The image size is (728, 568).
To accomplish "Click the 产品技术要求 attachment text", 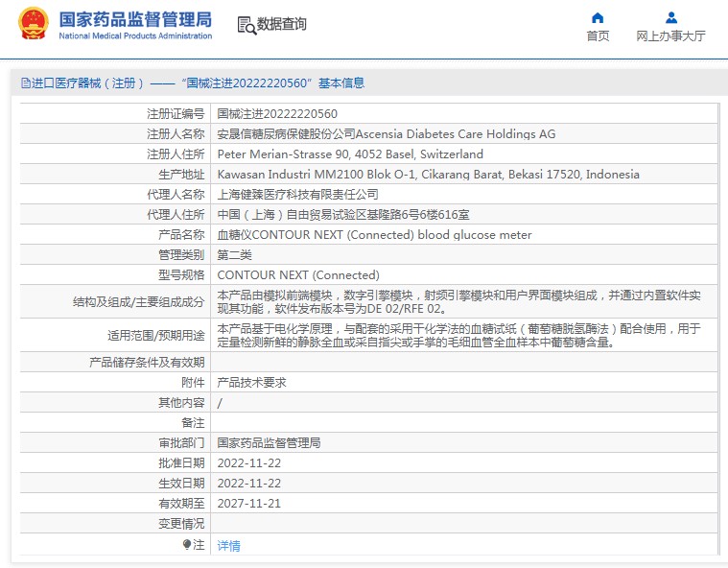I will coord(251,382).
